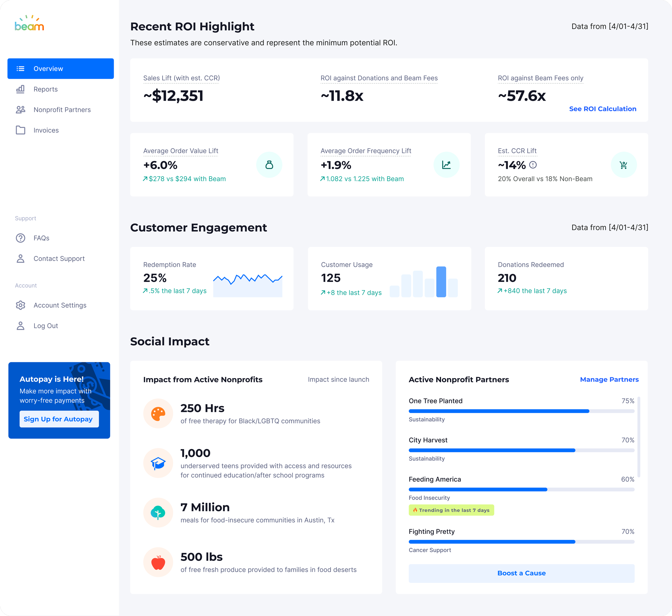This screenshot has height=616, width=672.
Task: Click the One Tree Planted progress bar
Action: [x=521, y=411]
